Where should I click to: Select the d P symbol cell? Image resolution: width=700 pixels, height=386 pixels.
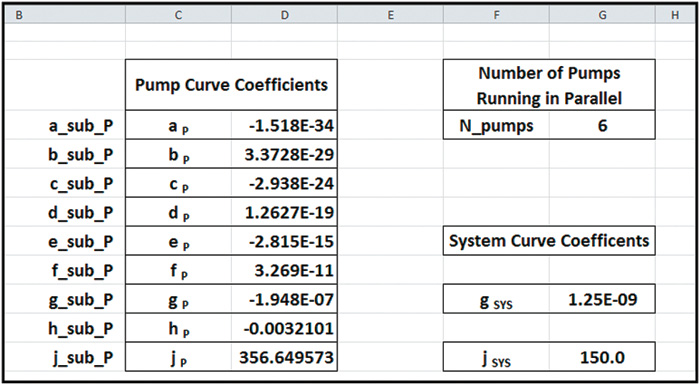point(179,212)
